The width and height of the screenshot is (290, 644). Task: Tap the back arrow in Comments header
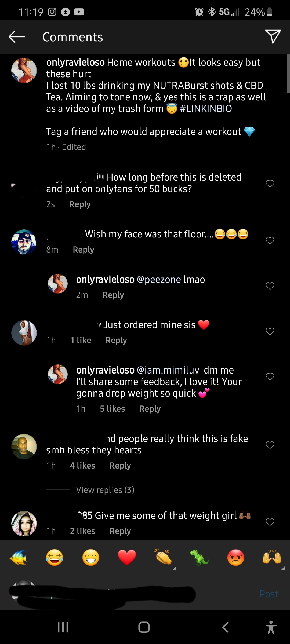pyautogui.click(x=17, y=37)
